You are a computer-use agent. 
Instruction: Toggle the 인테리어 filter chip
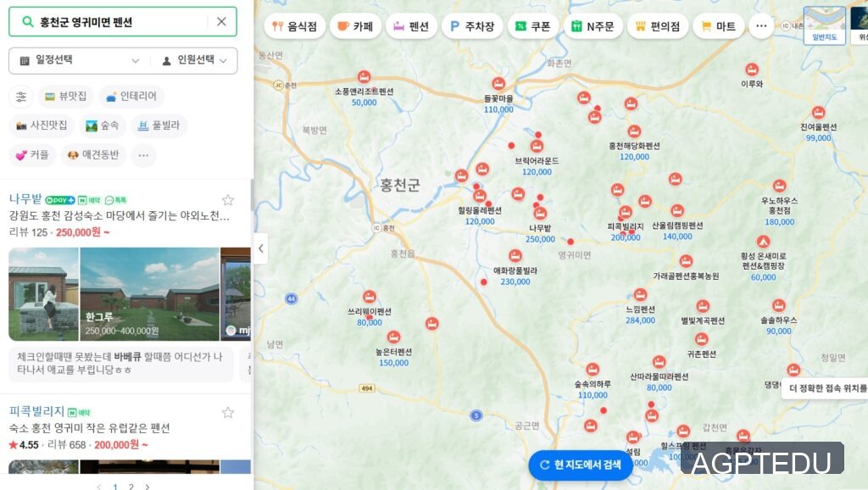[x=131, y=97]
